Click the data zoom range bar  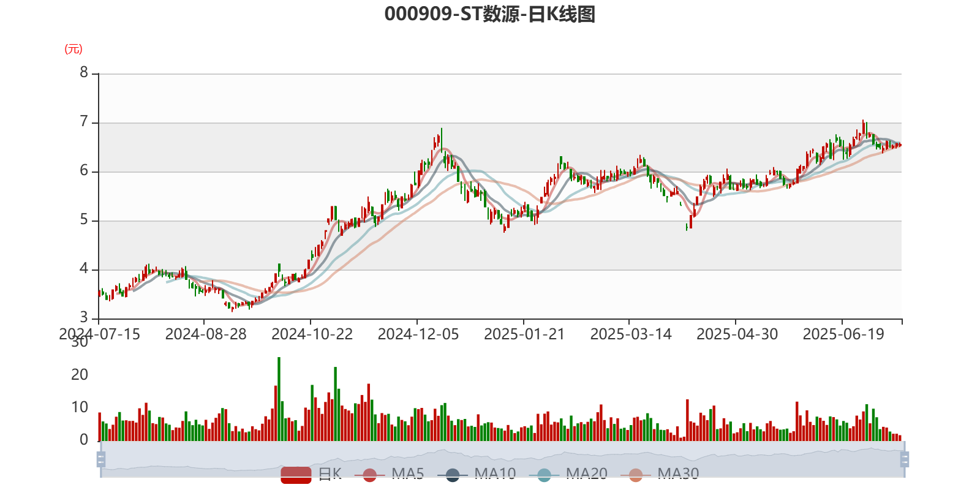click(x=502, y=459)
